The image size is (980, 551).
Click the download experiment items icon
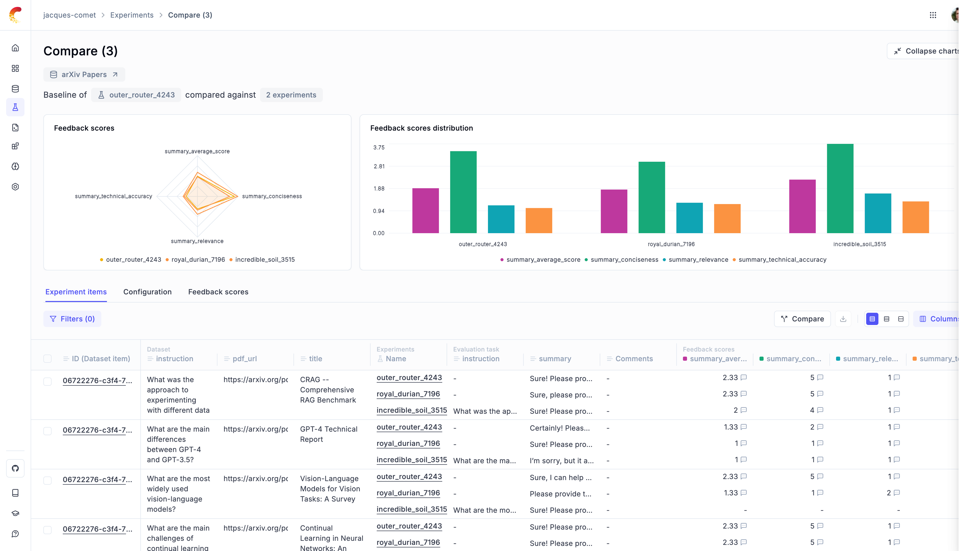coord(843,319)
